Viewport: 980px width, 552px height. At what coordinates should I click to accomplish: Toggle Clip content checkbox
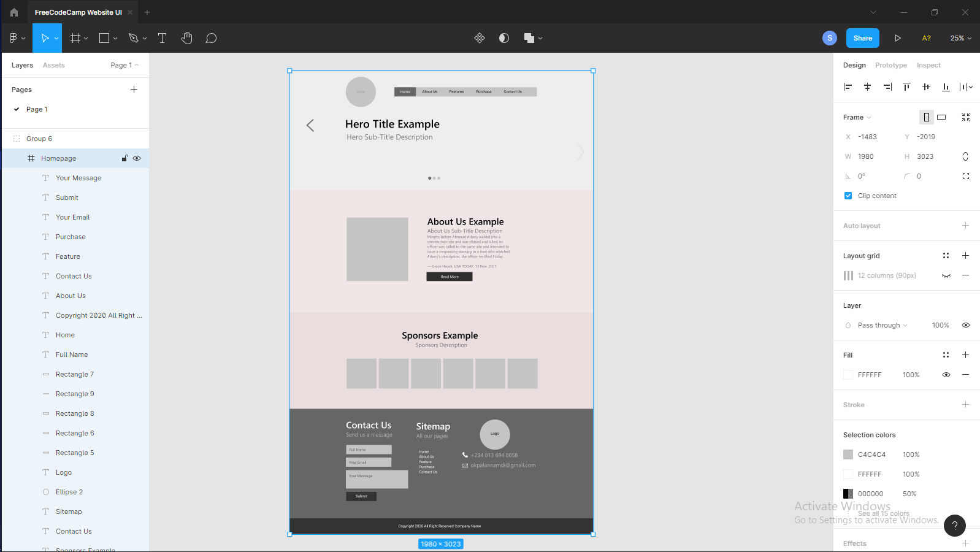[x=848, y=196]
